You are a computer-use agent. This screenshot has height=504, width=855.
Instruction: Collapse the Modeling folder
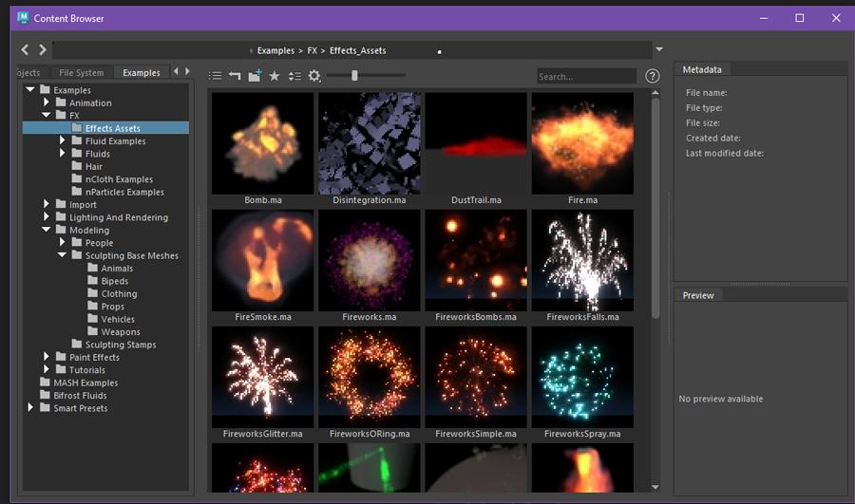(47, 230)
